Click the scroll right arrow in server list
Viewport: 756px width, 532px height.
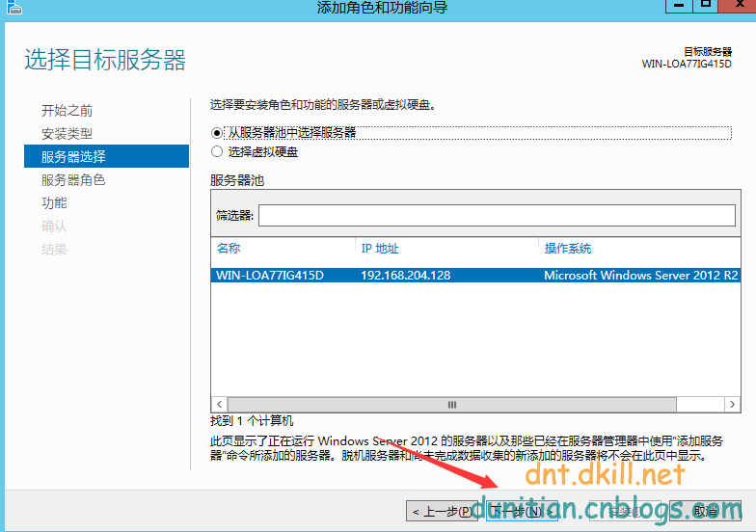pyautogui.click(x=733, y=405)
